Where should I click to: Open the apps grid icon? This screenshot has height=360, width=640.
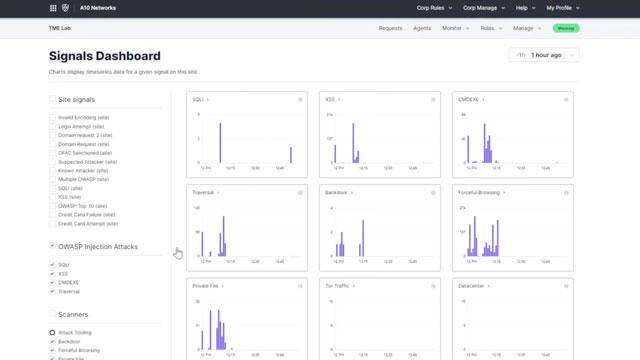[53, 8]
